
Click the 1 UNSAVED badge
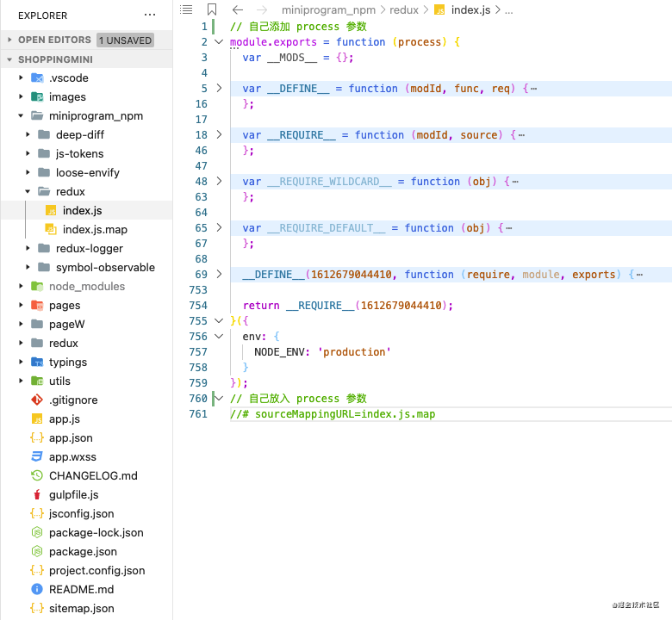pos(125,40)
